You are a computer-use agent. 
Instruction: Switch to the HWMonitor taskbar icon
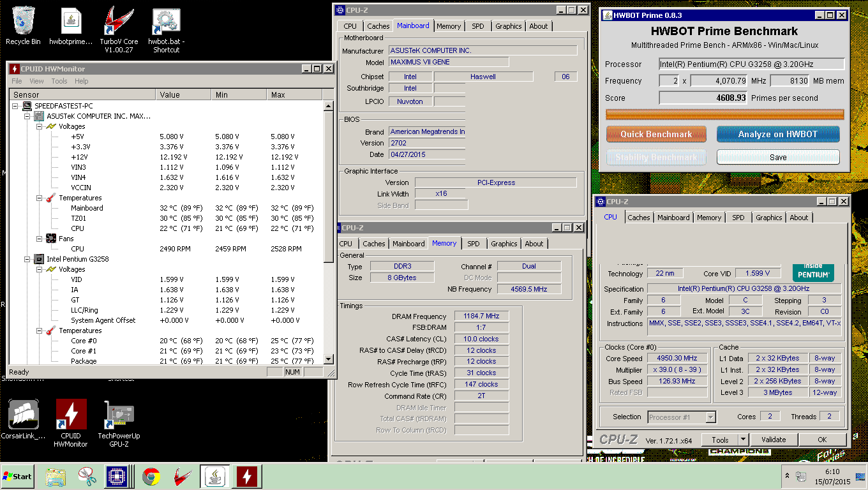click(246, 477)
